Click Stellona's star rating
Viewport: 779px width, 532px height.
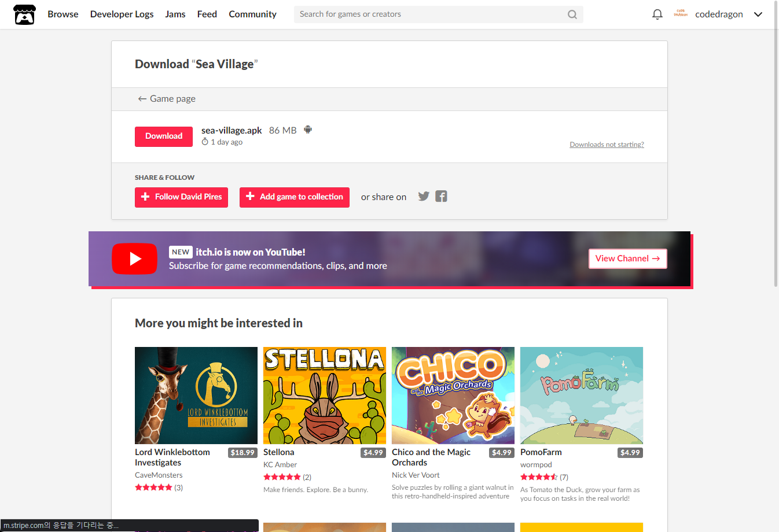pyautogui.click(x=282, y=477)
